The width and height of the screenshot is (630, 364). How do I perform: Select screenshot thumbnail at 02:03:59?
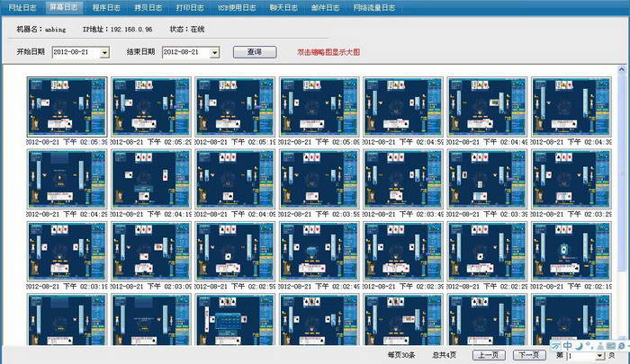click(x=319, y=179)
